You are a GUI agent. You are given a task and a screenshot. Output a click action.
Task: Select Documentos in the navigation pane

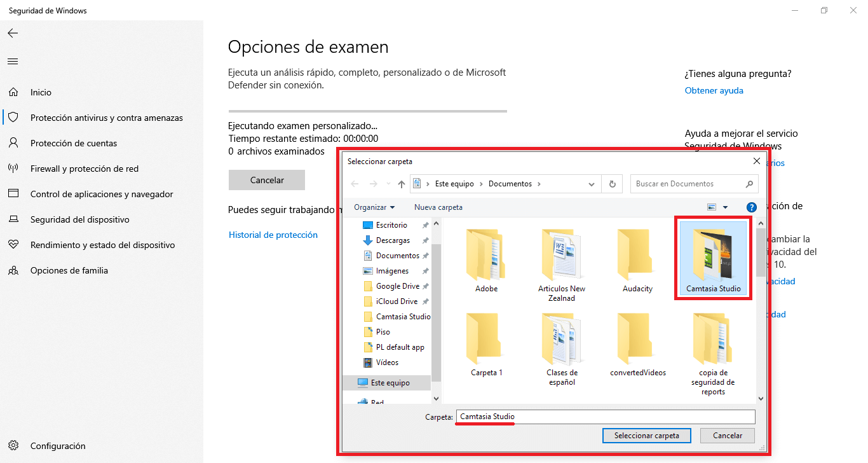coord(398,256)
